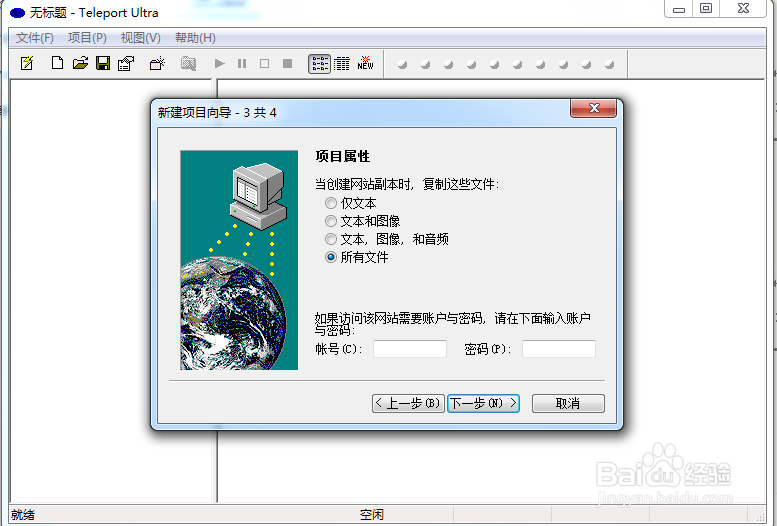This screenshot has width=777, height=526.
Task: Open project properties toolbar icon
Action: coord(126,63)
